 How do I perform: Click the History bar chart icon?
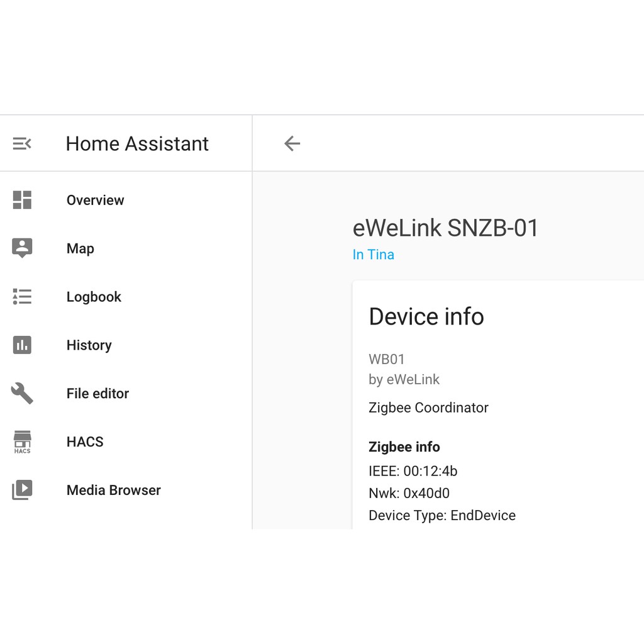point(22,345)
